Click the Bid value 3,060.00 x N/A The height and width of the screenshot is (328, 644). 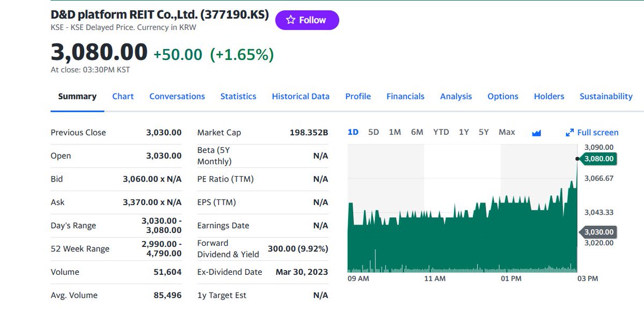pos(152,179)
